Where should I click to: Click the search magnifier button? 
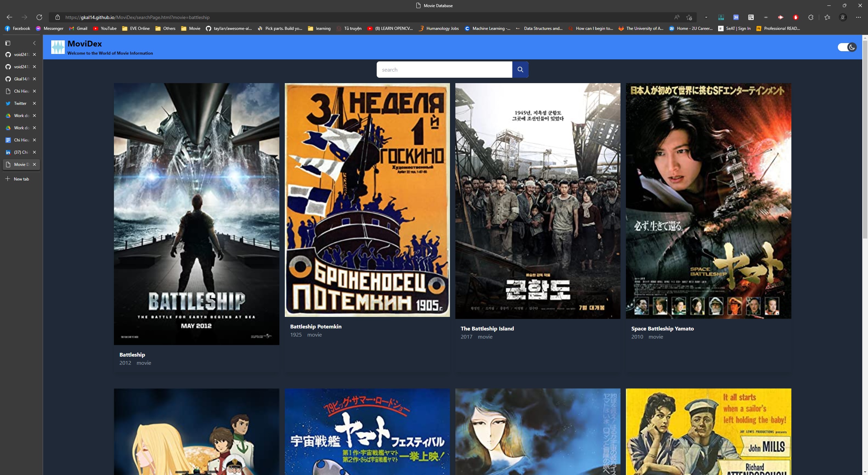[x=520, y=70]
